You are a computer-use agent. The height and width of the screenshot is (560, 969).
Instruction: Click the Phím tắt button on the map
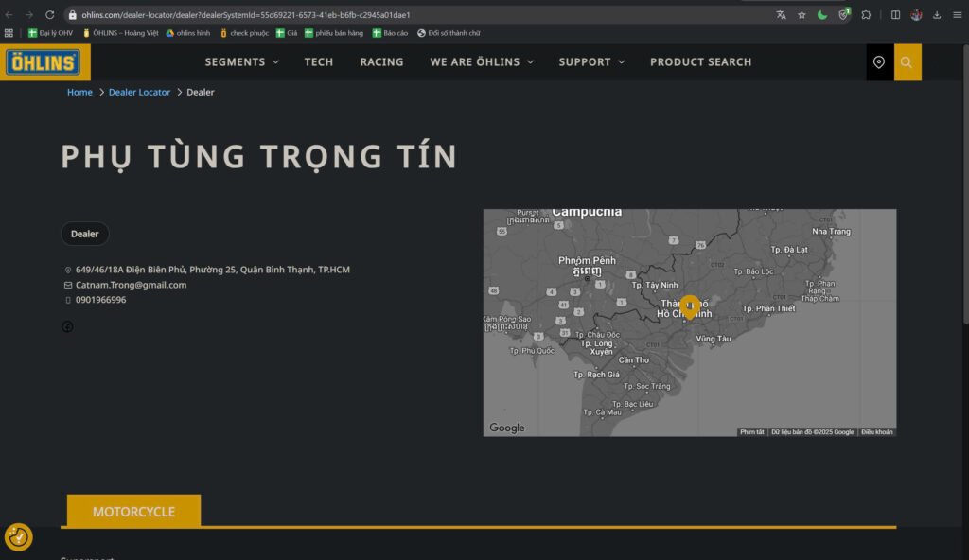(x=752, y=432)
